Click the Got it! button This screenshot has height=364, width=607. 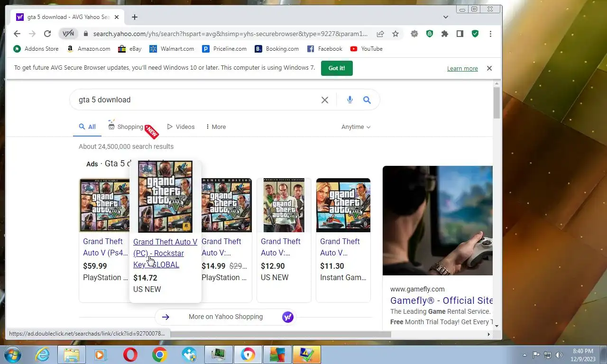tap(337, 68)
